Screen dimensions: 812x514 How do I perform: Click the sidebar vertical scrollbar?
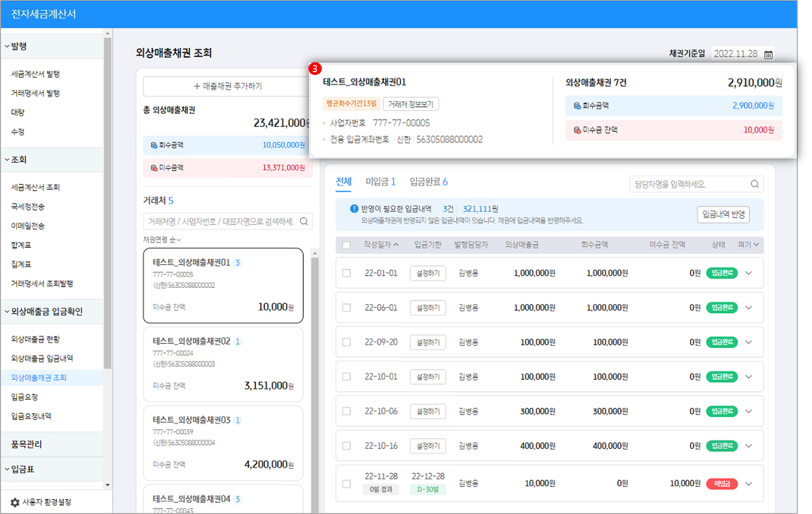click(x=108, y=203)
